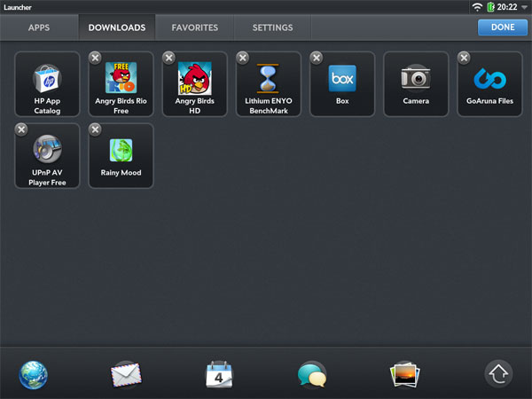Expand the system menu arrow
Screen dimensions: 532x399
click(524, 7)
